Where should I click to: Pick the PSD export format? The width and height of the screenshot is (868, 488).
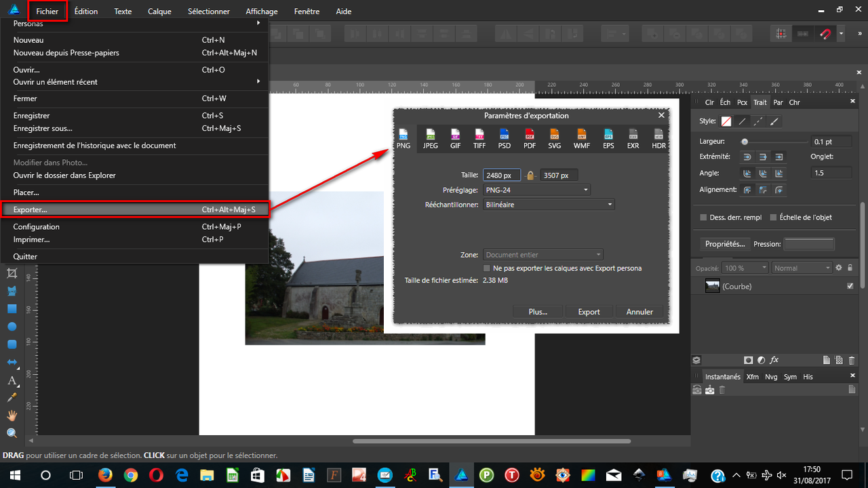coord(504,139)
